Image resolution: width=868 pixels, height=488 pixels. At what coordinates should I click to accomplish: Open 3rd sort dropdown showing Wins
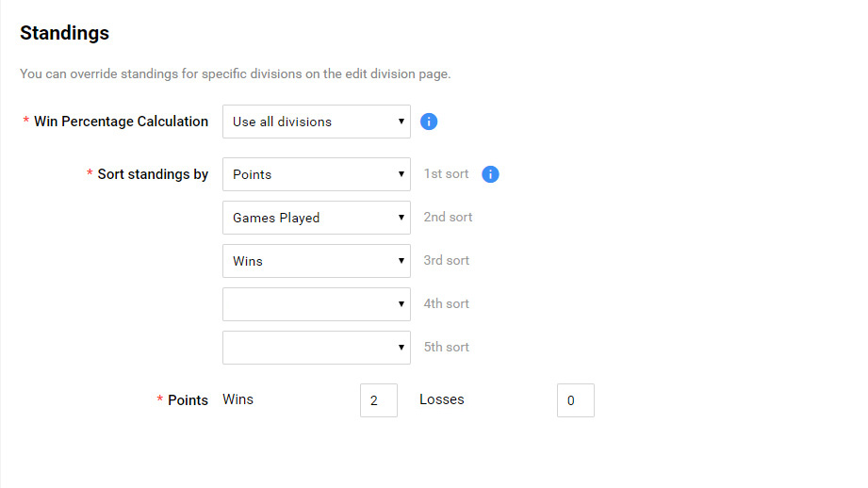pos(317,261)
